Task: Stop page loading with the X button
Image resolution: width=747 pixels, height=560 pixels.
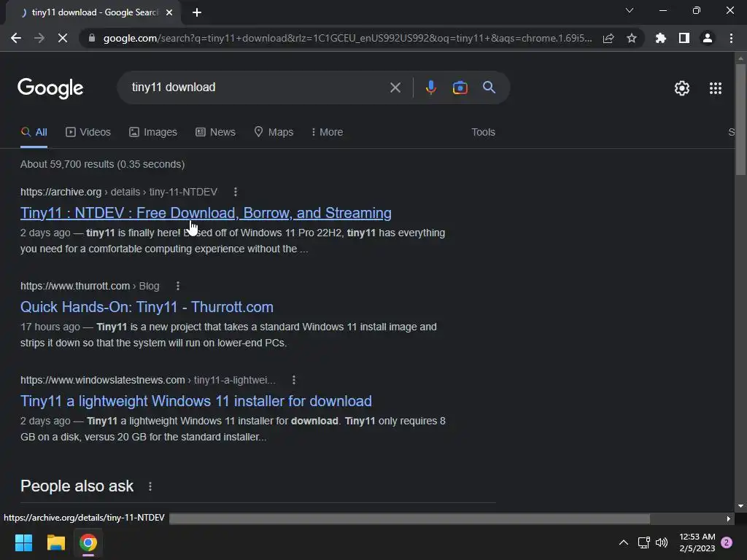Action: tap(63, 38)
